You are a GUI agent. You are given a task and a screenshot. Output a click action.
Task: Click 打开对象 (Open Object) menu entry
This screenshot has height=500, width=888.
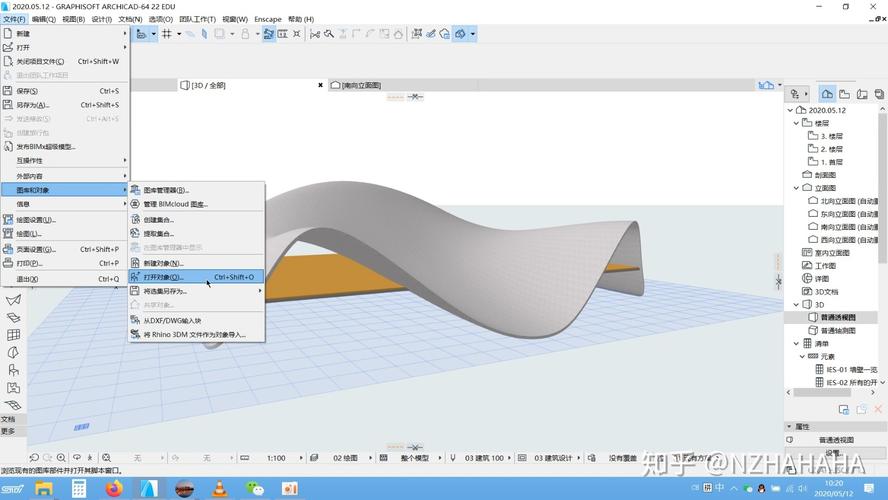(165, 277)
